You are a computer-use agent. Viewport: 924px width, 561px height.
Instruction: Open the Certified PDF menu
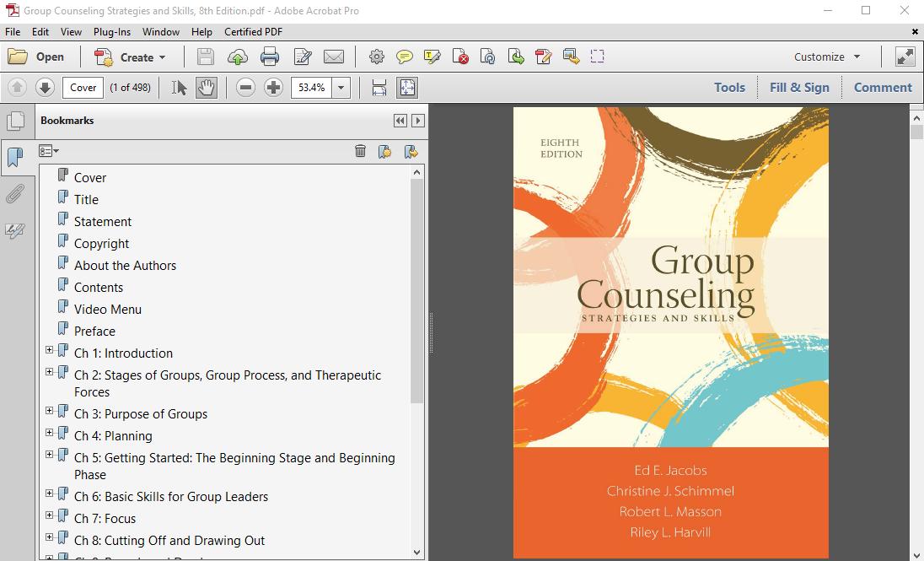(253, 32)
